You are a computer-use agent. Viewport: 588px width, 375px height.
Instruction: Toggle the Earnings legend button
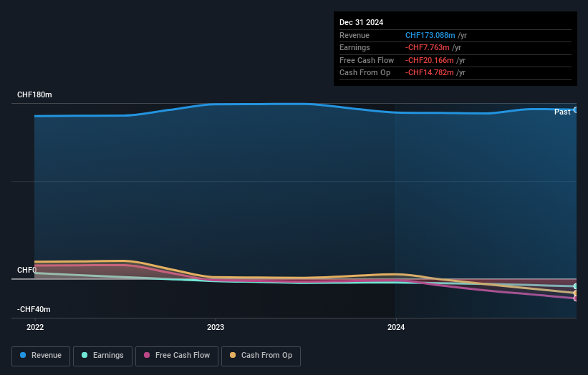click(x=102, y=356)
